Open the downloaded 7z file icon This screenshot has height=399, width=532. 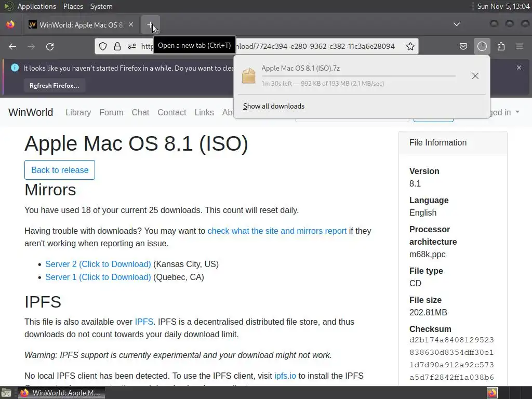pyautogui.click(x=249, y=75)
